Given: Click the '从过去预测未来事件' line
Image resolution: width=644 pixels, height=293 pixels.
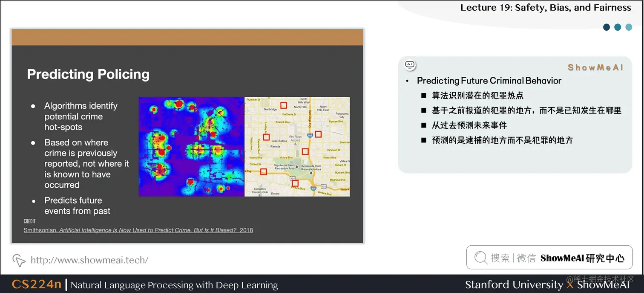Looking at the screenshot, I should pos(469,125).
